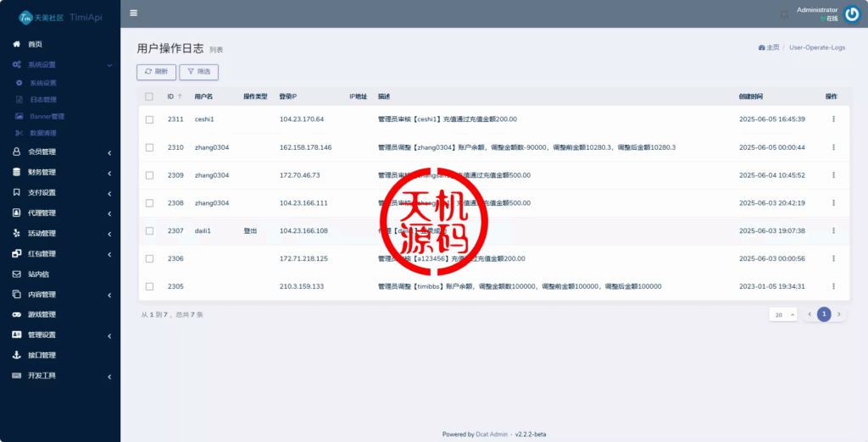
Task: Click the 刷新 refresh button
Action: point(156,72)
